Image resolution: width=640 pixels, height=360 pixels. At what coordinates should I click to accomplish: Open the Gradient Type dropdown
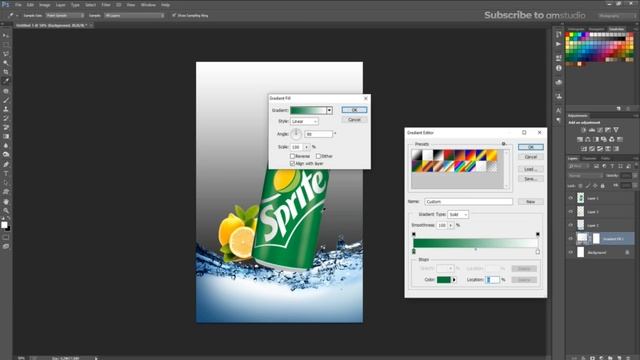click(458, 214)
